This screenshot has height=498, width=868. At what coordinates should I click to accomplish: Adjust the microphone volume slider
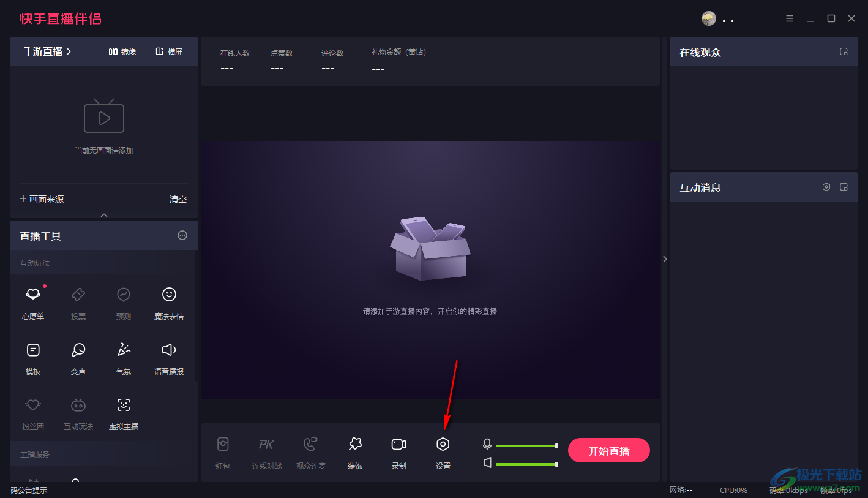pos(527,446)
